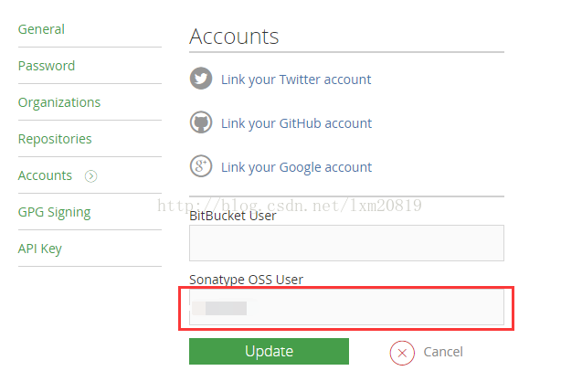Open the GPG Signing section
Viewport: 561px width, 392px height.
pos(55,213)
